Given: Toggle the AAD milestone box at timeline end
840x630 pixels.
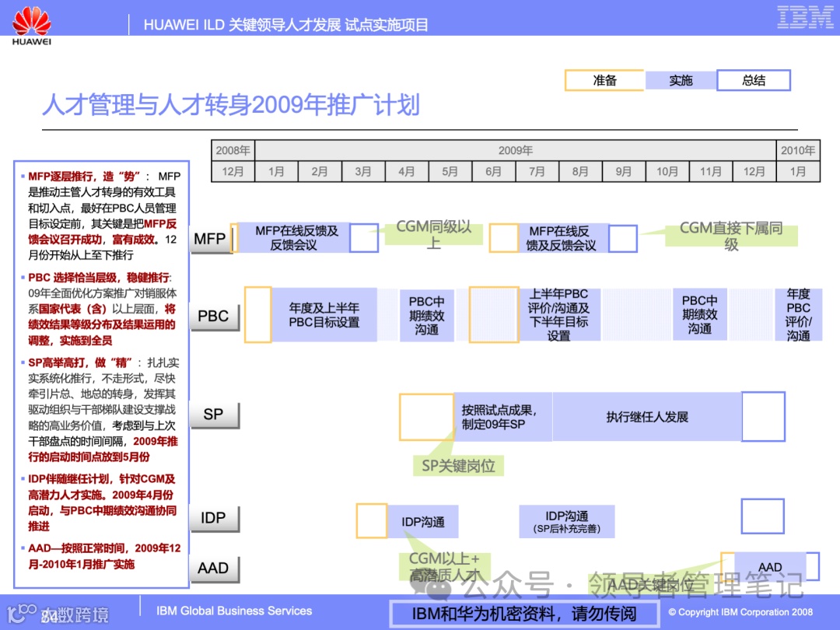Looking at the screenshot, I should pos(814,568).
